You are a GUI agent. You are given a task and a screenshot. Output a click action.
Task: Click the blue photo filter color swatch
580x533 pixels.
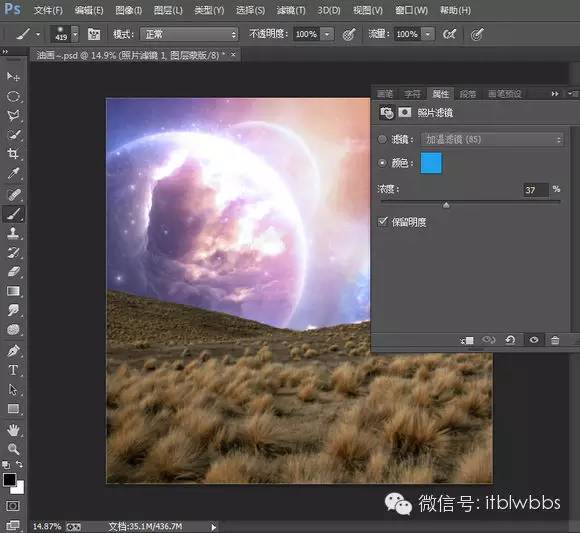click(431, 163)
